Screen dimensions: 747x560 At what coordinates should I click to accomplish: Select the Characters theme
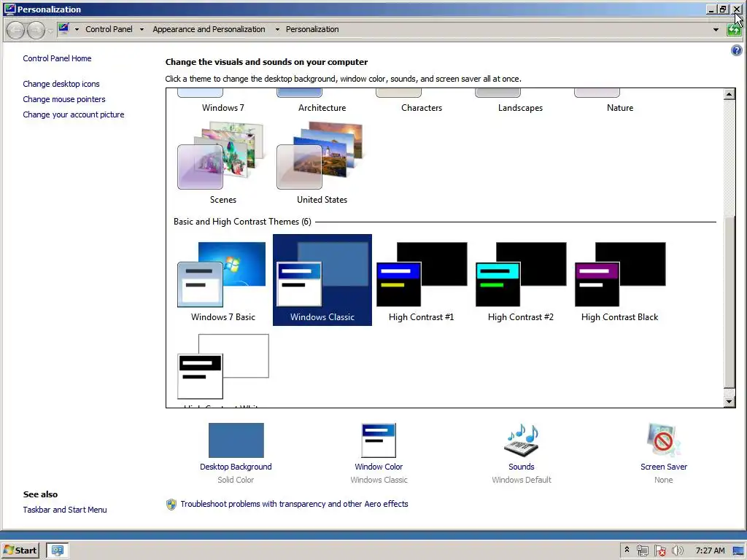click(x=421, y=101)
